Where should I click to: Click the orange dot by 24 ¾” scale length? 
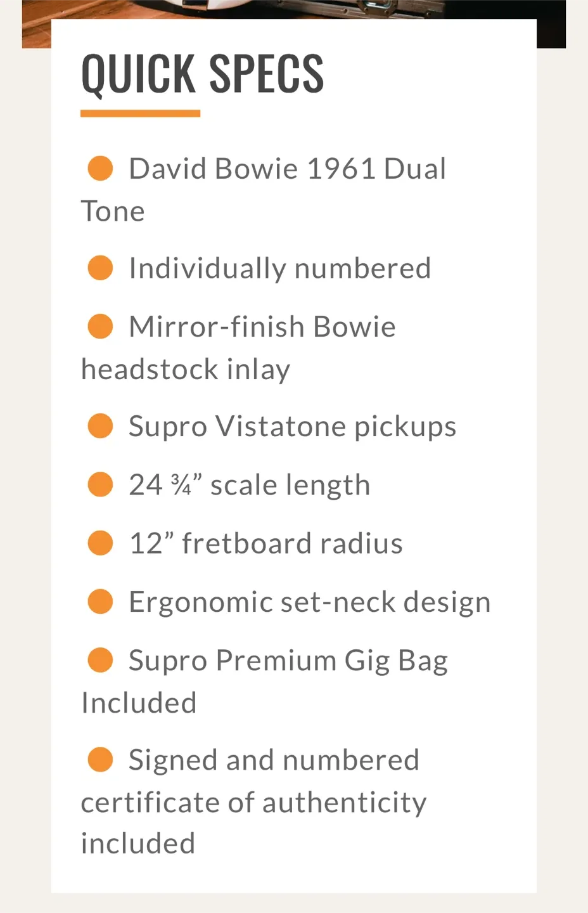100,484
